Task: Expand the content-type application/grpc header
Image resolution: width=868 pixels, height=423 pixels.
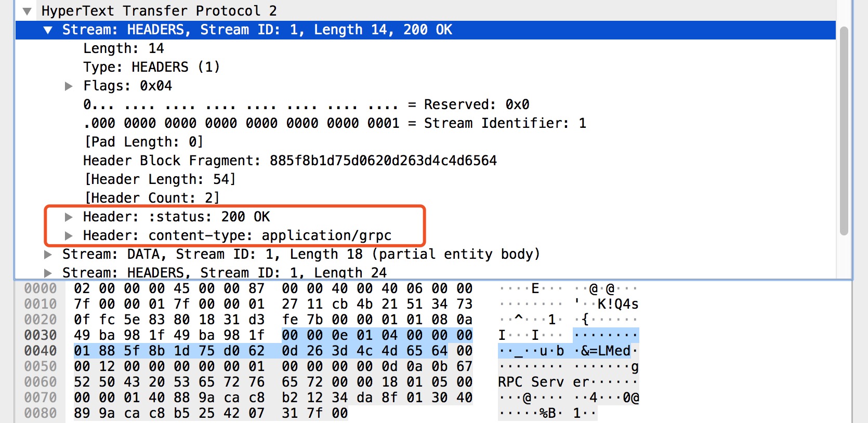Action: 69,236
